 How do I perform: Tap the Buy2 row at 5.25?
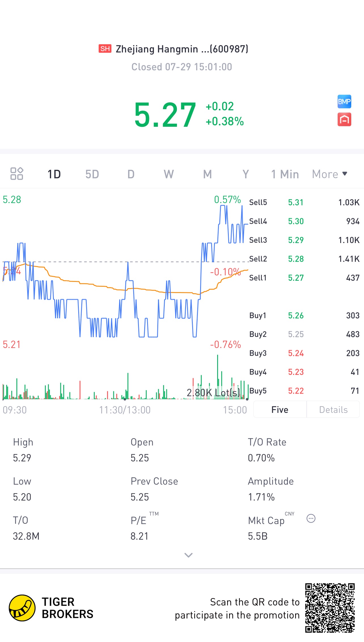pos(304,334)
